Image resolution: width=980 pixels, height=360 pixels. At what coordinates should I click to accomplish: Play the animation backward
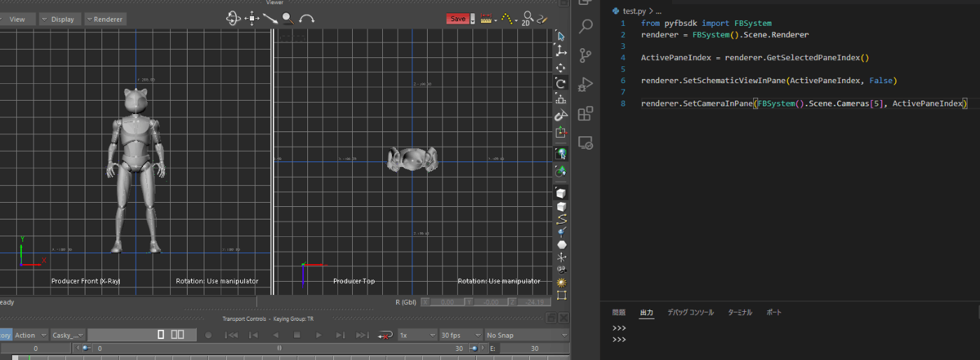coord(275,336)
